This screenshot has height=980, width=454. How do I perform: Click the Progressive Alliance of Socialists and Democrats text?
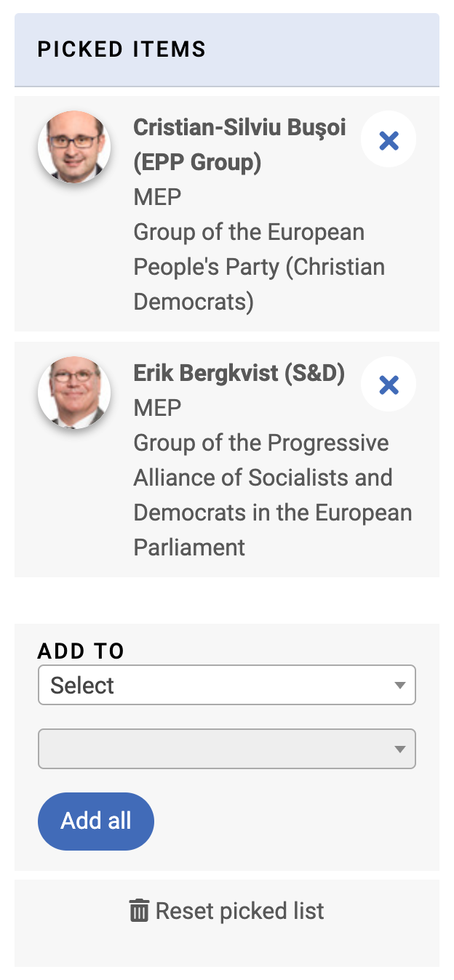tap(273, 494)
